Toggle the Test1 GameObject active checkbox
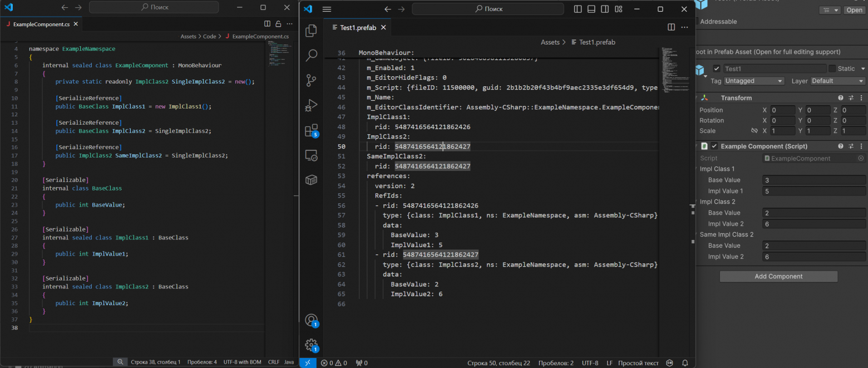The height and width of the screenshot is (368, 868). 717,68
